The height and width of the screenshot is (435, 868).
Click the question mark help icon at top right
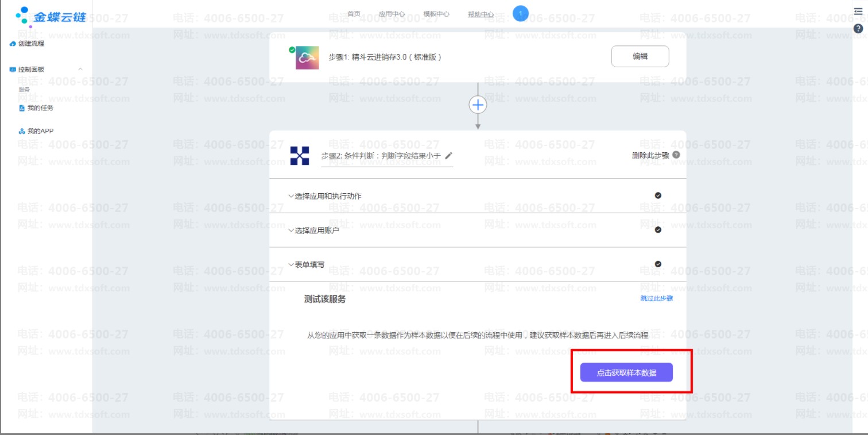[x=858, y=29]
